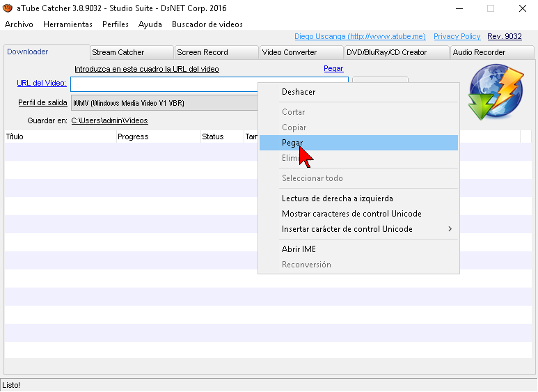This screenshot has width=538, height=392.
Task: Switch to the Downloader tab
Action: (47, 52)
